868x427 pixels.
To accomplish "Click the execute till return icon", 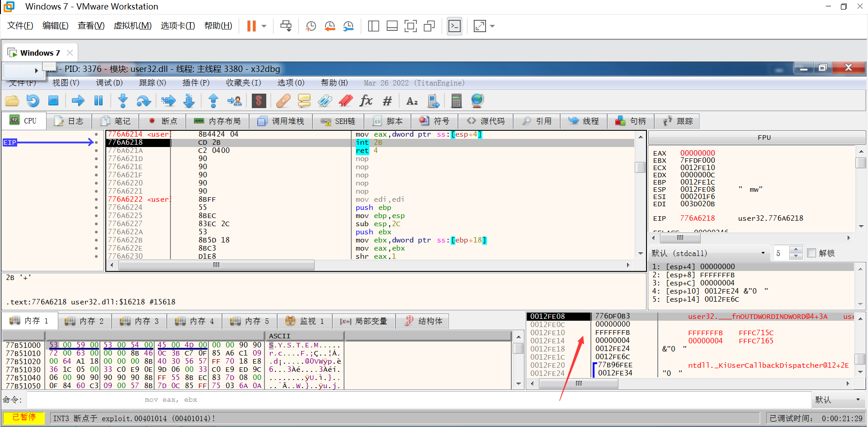I will [x=213, y=101].
